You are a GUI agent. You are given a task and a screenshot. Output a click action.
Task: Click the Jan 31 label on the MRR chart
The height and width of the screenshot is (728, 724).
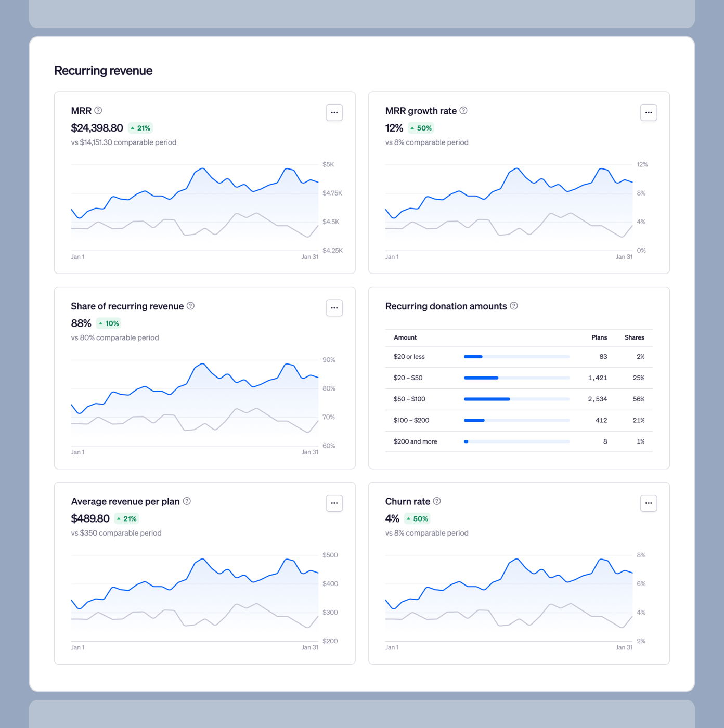coord(310,256)
